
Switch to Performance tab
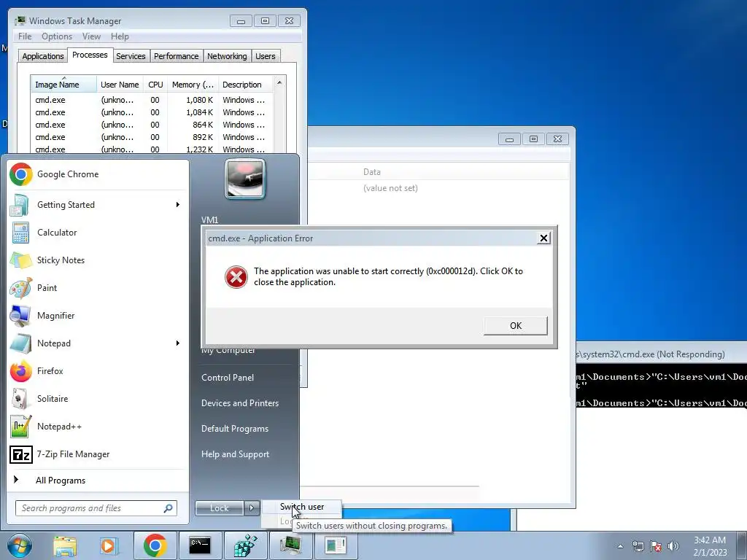176,56
